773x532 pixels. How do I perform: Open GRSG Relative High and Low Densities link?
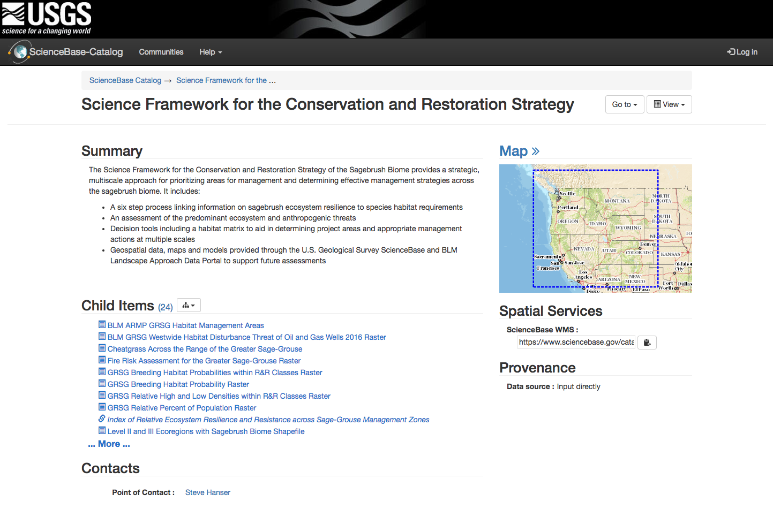tap(219, 396)
